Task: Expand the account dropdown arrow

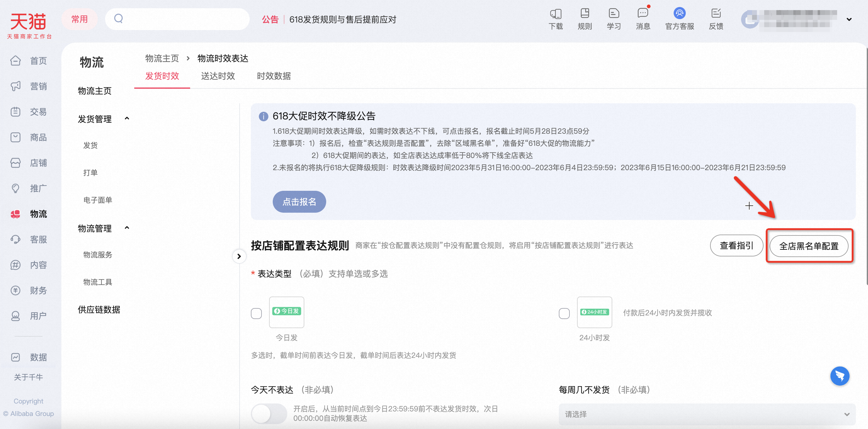Action: point(849,19)
